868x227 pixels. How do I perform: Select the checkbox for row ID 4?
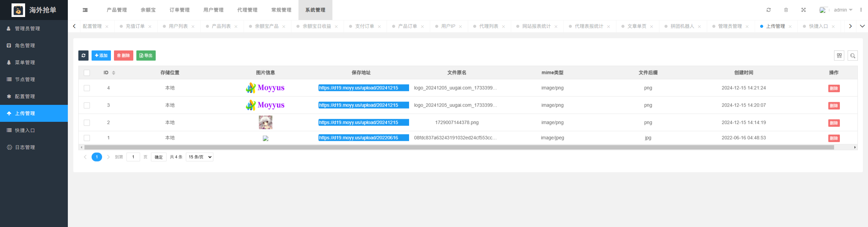pyautogui.click(x=87, y=88)
